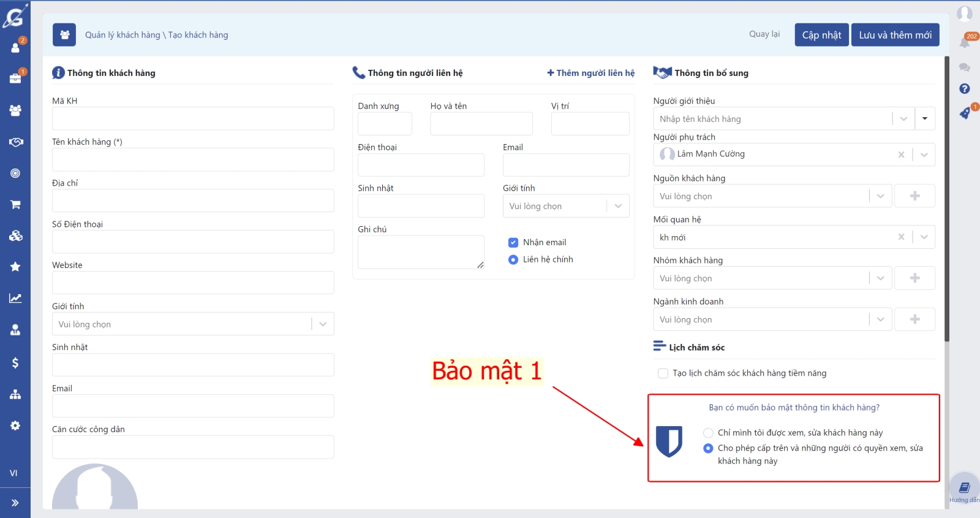This screenshot has height=518, width=980.
Task: Select the Liên hệ chính radio button
Action: pyautogui.click(x=513, y=260)
